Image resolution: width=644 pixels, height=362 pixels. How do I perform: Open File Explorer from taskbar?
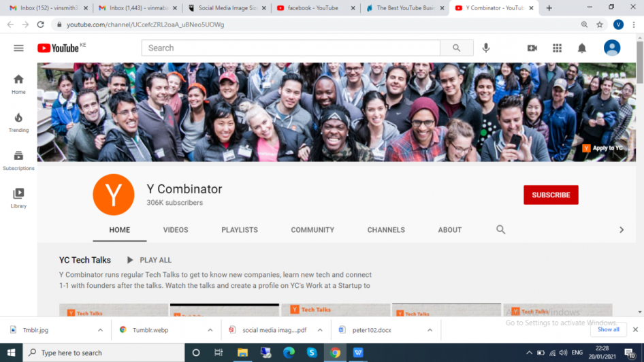click(x=242, y=352)
